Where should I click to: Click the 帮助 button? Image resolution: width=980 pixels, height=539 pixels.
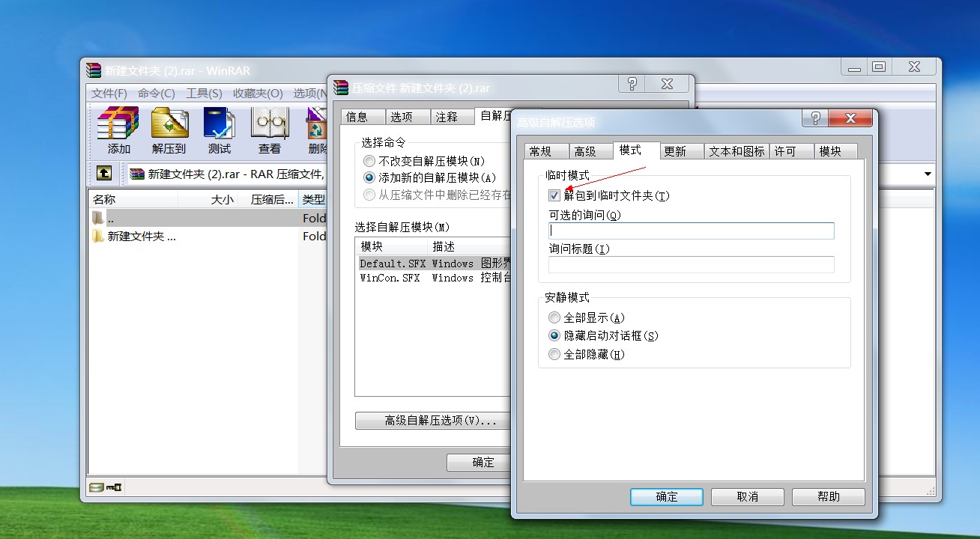pos(829,497)
